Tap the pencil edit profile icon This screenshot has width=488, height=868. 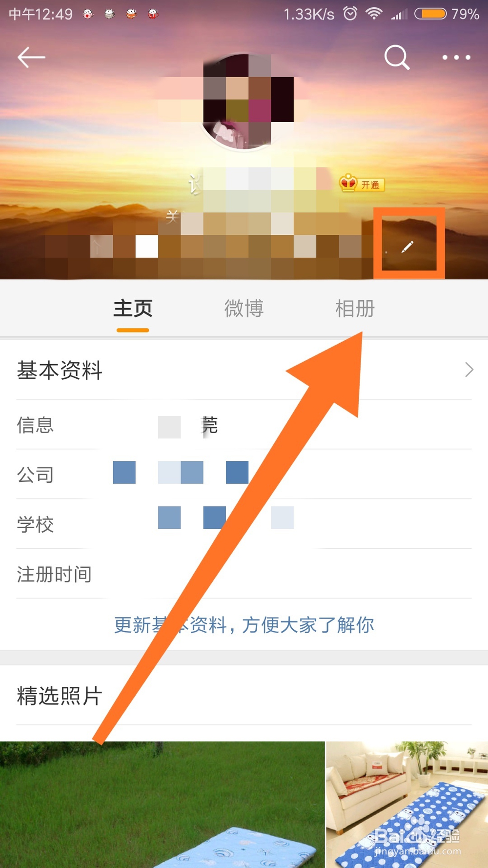(407, 247)
